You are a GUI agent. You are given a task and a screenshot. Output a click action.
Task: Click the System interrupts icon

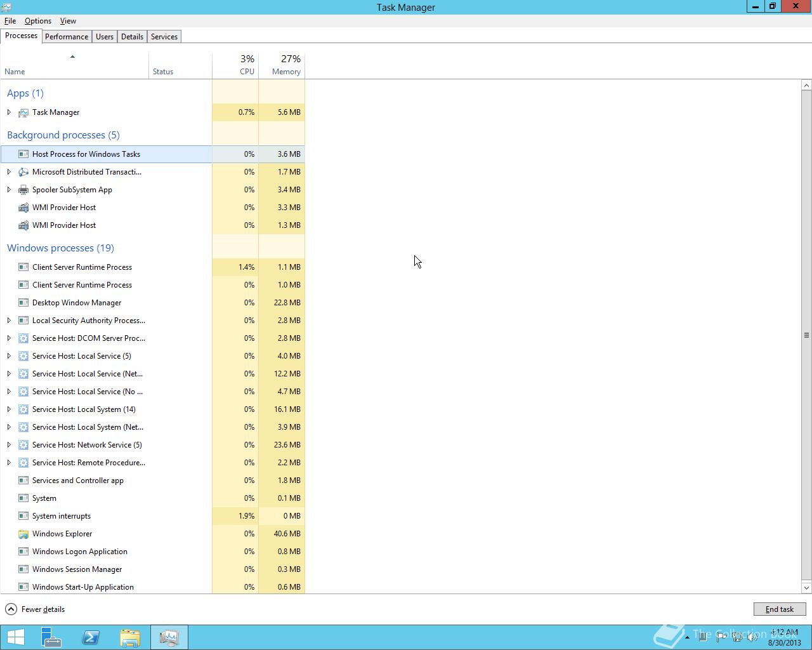click(x=23, y=516)
